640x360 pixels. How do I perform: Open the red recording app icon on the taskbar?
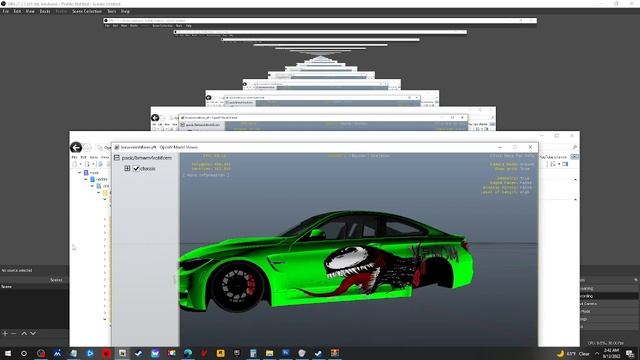(x=107, y=353)
